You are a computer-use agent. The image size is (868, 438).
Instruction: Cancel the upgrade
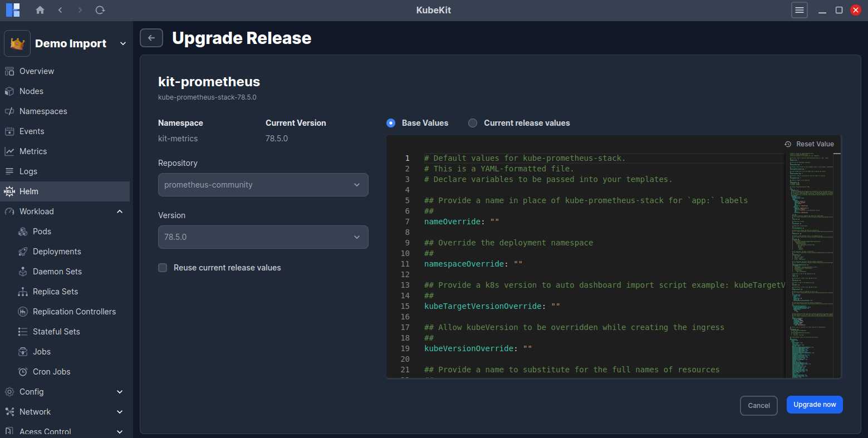point(758,405)
